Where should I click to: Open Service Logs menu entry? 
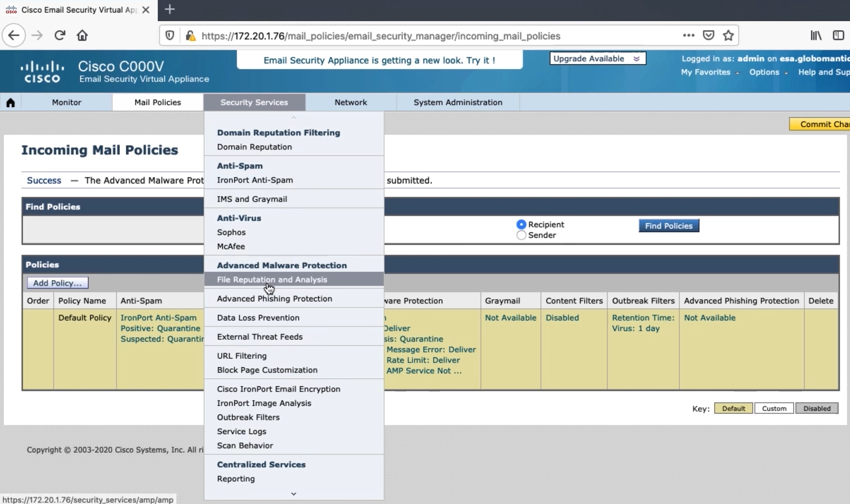(x=242, y=432)
